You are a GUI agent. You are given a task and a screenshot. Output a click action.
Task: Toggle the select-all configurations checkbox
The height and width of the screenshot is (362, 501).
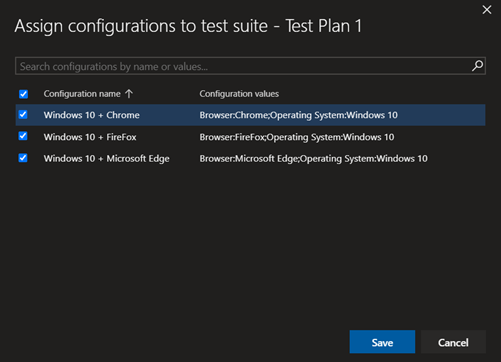(23, 94)
